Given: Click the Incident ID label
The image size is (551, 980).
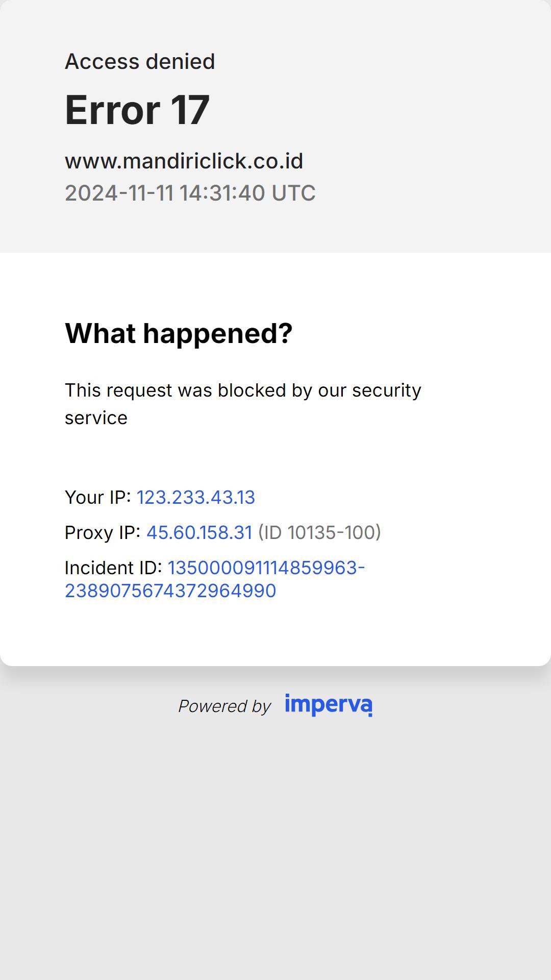Looking at the screenshot, I should tap(113, 568).
